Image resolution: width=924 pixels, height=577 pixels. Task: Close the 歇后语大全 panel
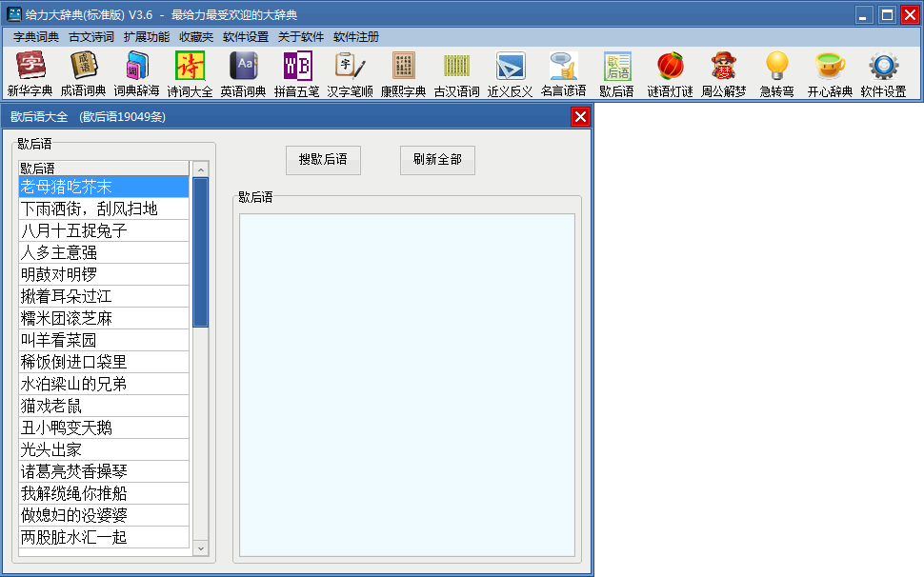tap(580, 116)
